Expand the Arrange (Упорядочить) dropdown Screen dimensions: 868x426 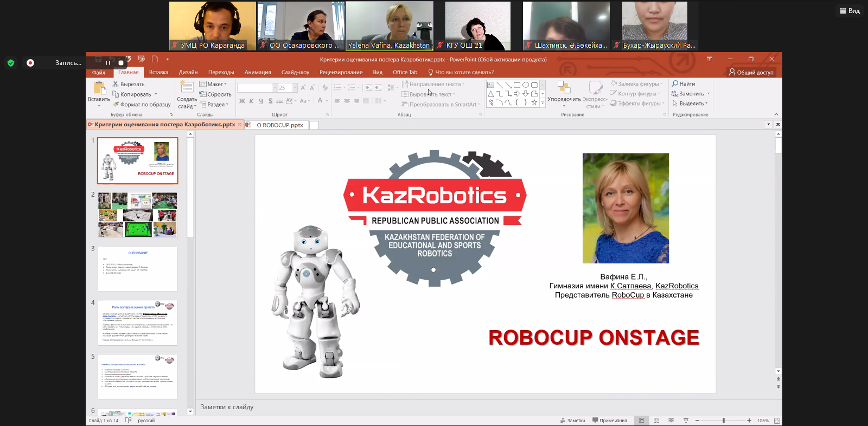pos(564,94)
